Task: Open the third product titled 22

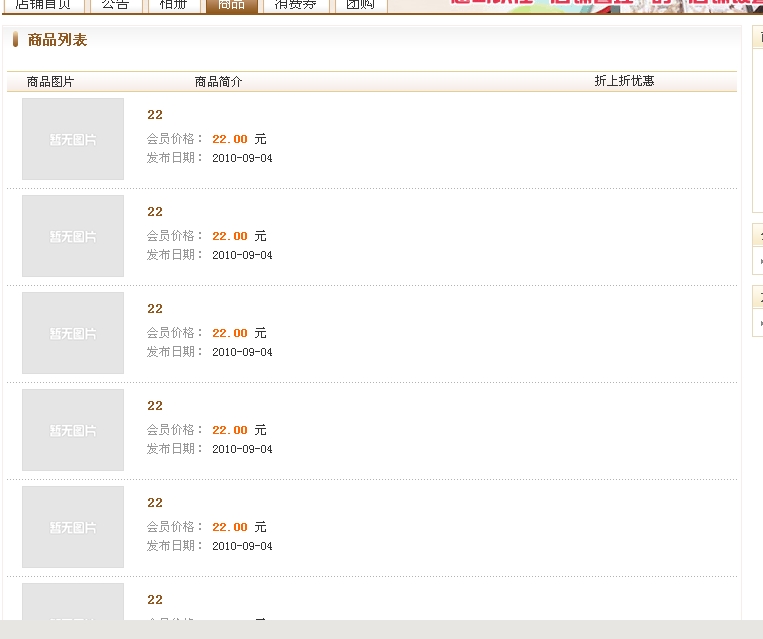Action: pyautogui.click(x=155, y=309)
